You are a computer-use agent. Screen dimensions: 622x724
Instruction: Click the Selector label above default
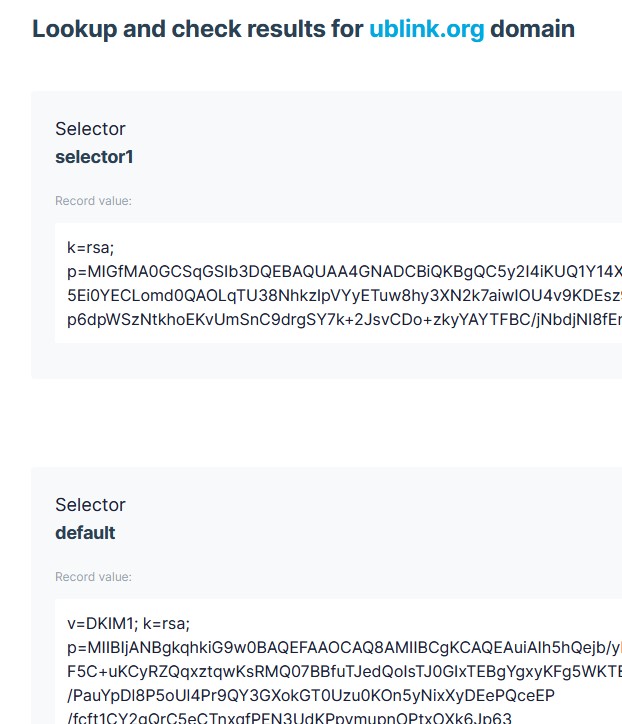point(90,505)
